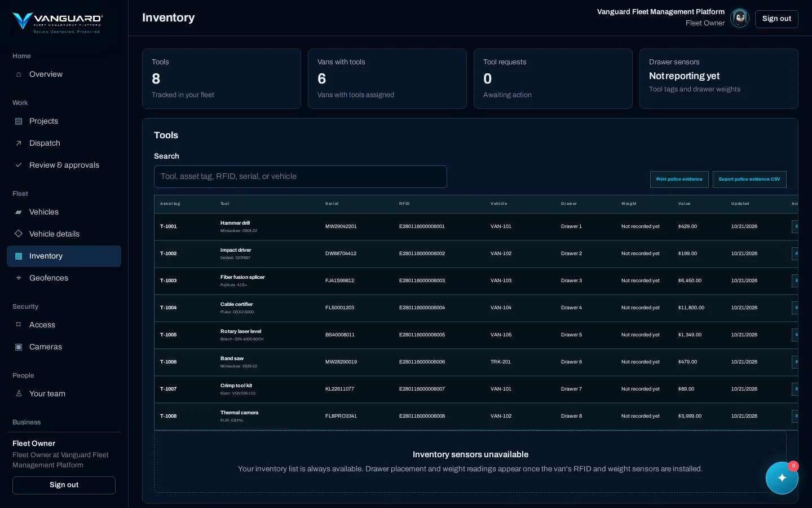Click Crimp tool kit row name
Image resolution: width=812 pixels, height=508 pixels.
click(x=236, y=386)
